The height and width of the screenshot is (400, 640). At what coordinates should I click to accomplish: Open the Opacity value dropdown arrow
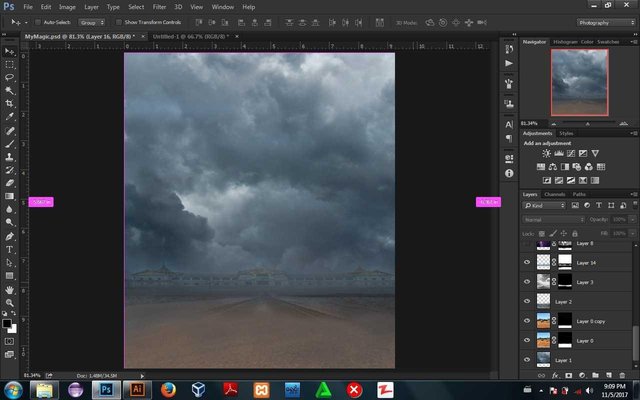tap(633, 220)
